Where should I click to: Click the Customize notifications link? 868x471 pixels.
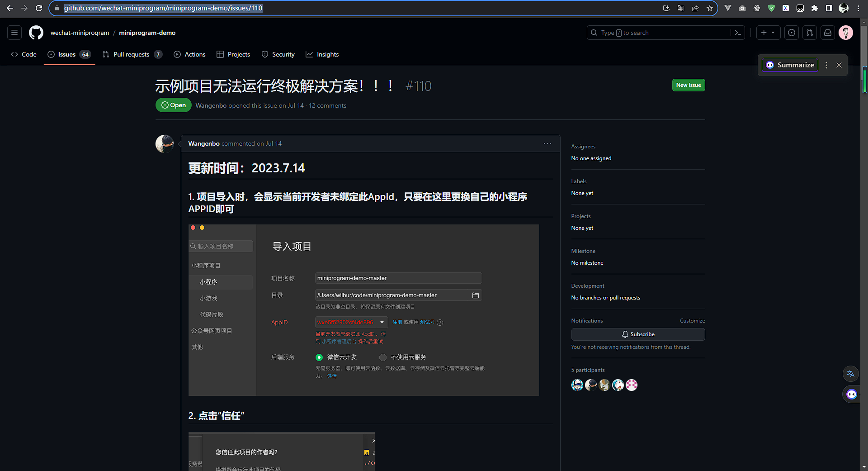(692, 321)
